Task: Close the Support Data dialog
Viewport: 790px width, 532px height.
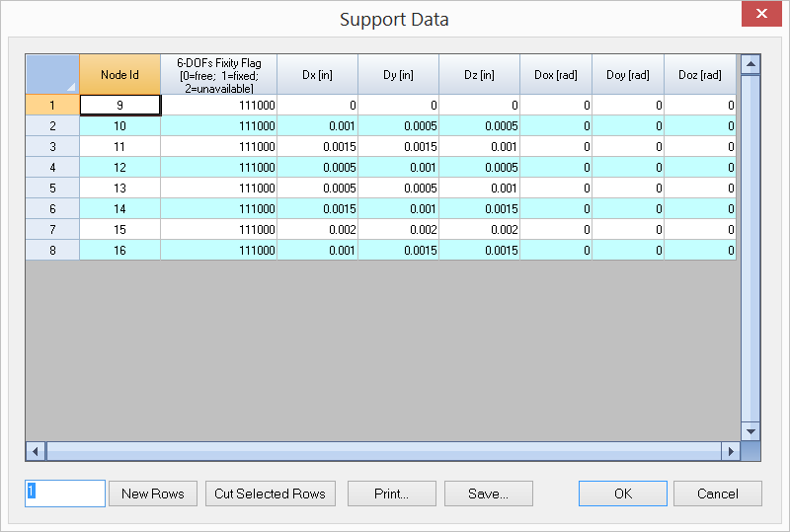Action: click(761, 14)
